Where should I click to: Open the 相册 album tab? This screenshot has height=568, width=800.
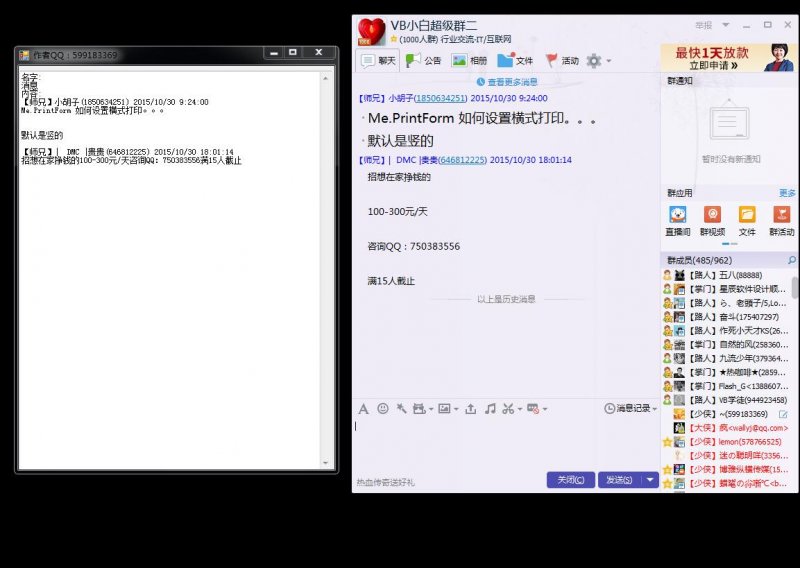[x=469, y=61]
